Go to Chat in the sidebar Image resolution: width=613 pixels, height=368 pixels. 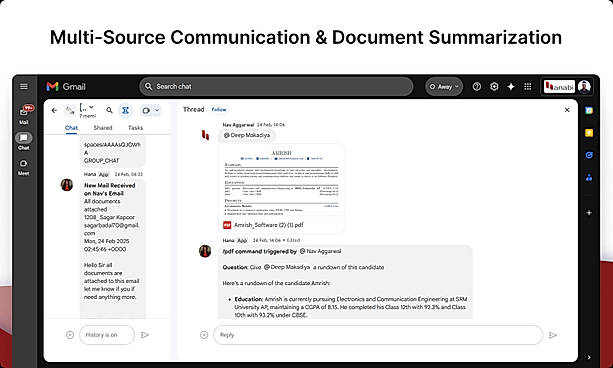(x=23, y=141)
